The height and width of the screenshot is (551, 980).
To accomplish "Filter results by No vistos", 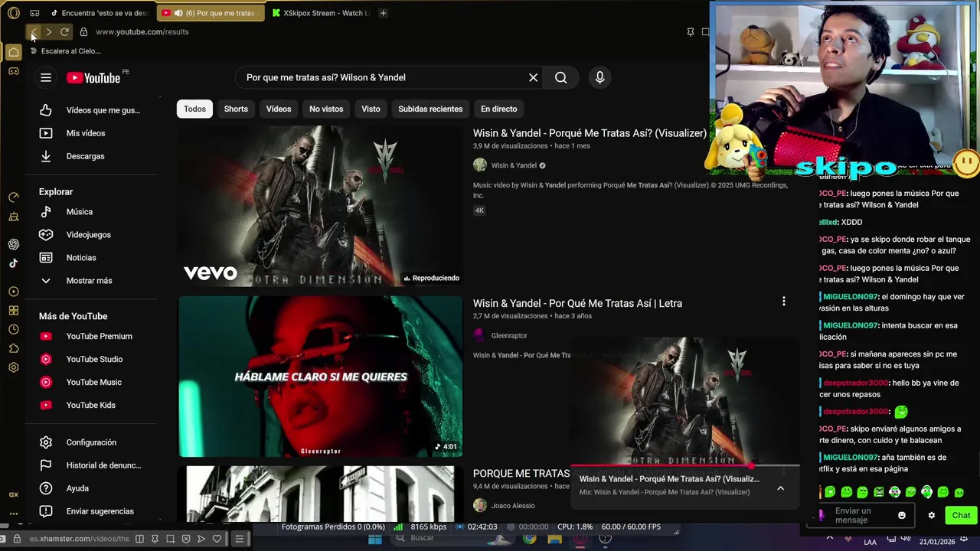I will tap(326, 109).
